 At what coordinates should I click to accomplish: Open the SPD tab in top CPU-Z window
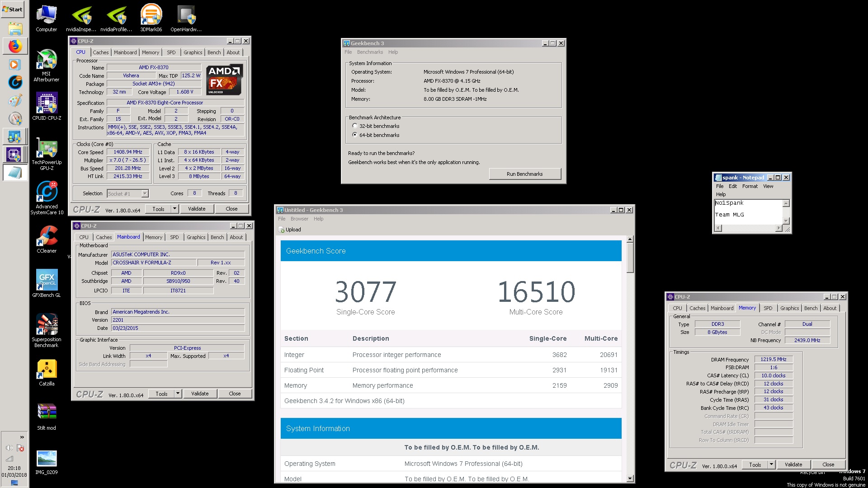171,52
